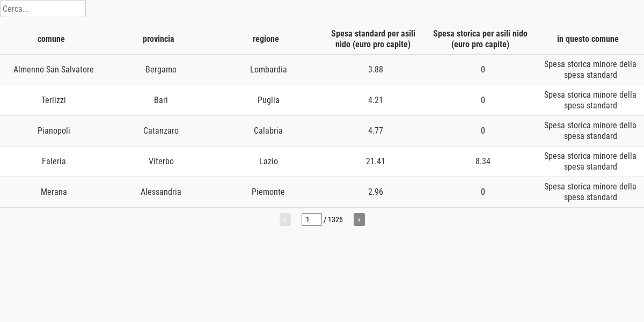
Task: Click the Viterbo provincia cell
Action: coord(161,162)
